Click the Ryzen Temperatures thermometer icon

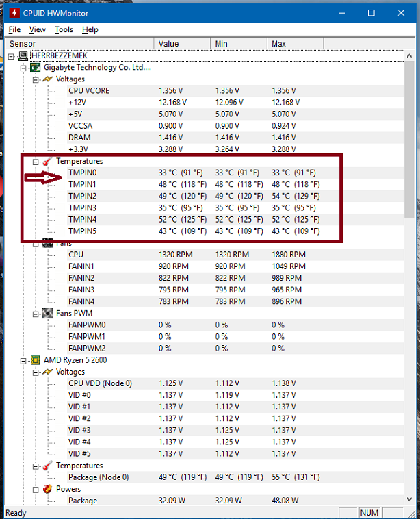(x=48, y=466)
